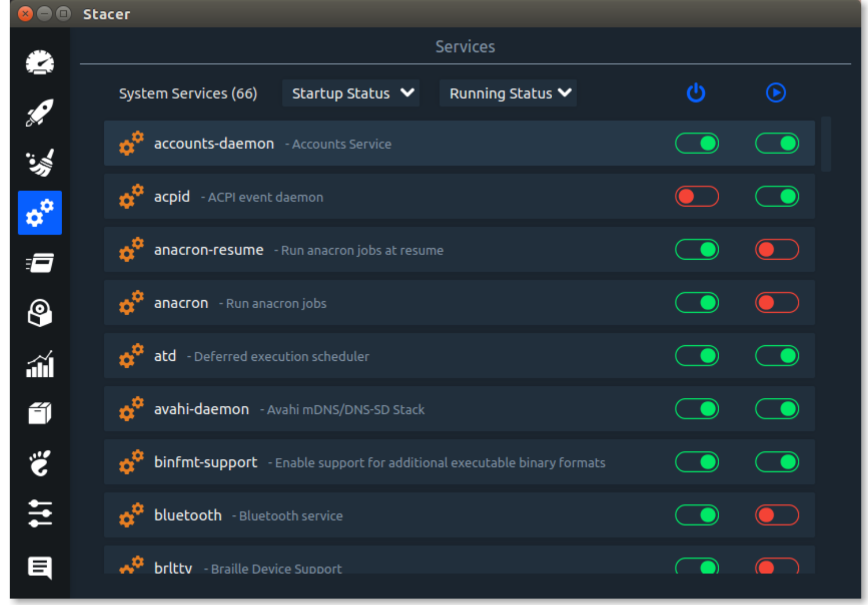Open Settings sliders icon in sidebar
The height and width of the screenshot is (605, 868).
[x=40, y=514]
